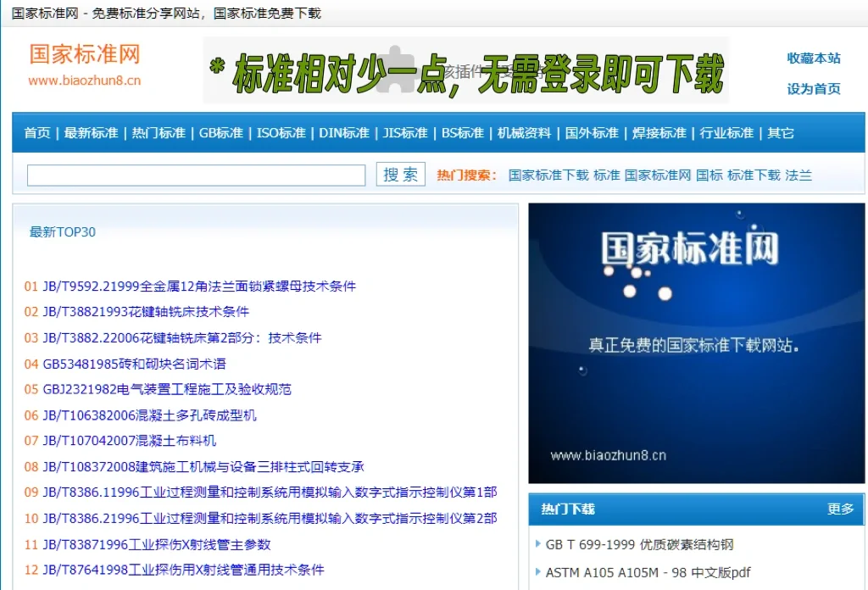
Task: Click the 法兰 hot search keyword
Action: (800, 175)
